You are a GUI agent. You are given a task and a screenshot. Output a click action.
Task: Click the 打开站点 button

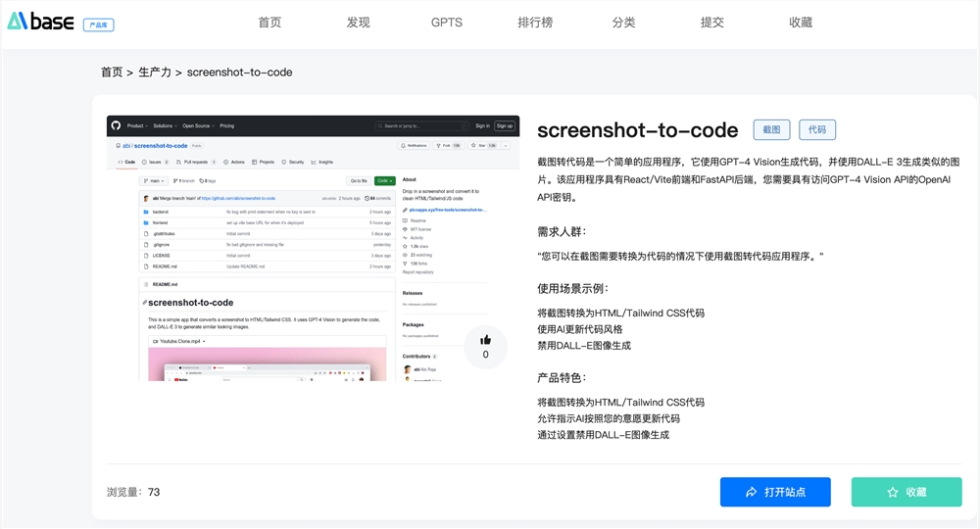click(x=775, y=492)
